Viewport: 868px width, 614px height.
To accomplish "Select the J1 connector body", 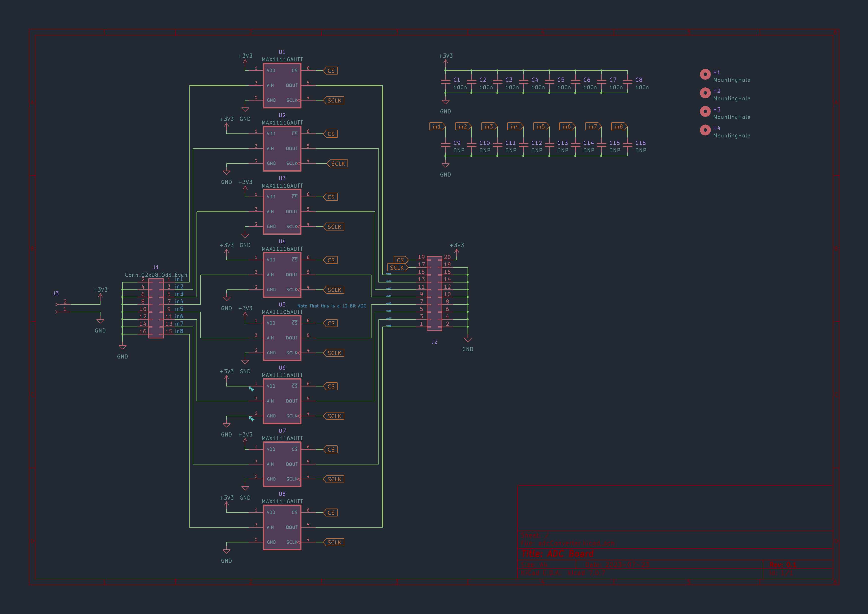I will pyautogui.click(x=156, y=308).
